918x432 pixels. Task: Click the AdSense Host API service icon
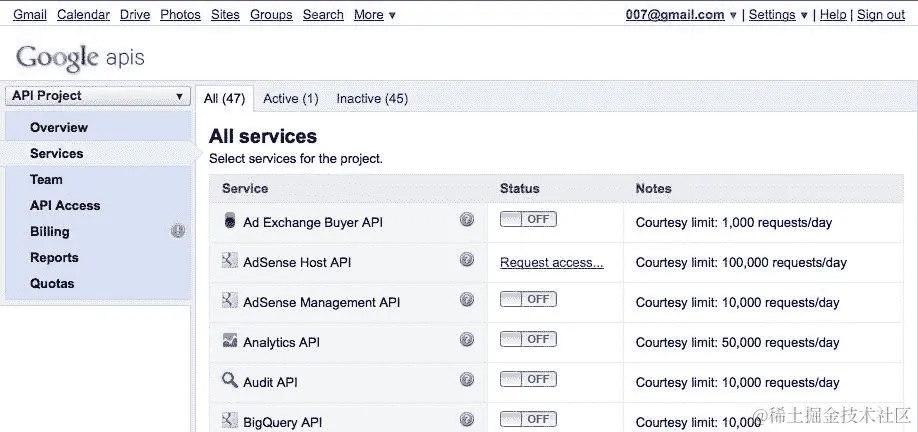(x=230, y=260)
